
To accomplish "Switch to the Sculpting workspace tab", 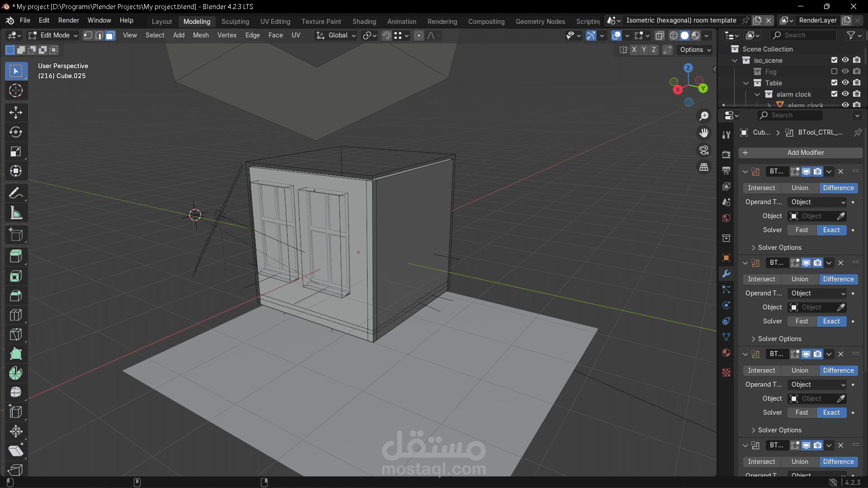I will [235, 22].
